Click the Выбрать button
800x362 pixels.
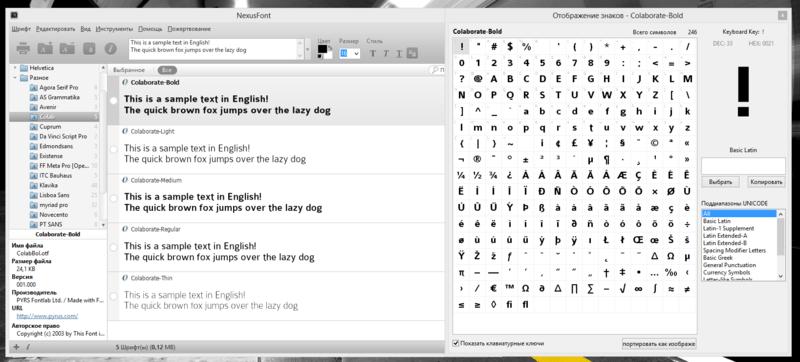[720, 182]
